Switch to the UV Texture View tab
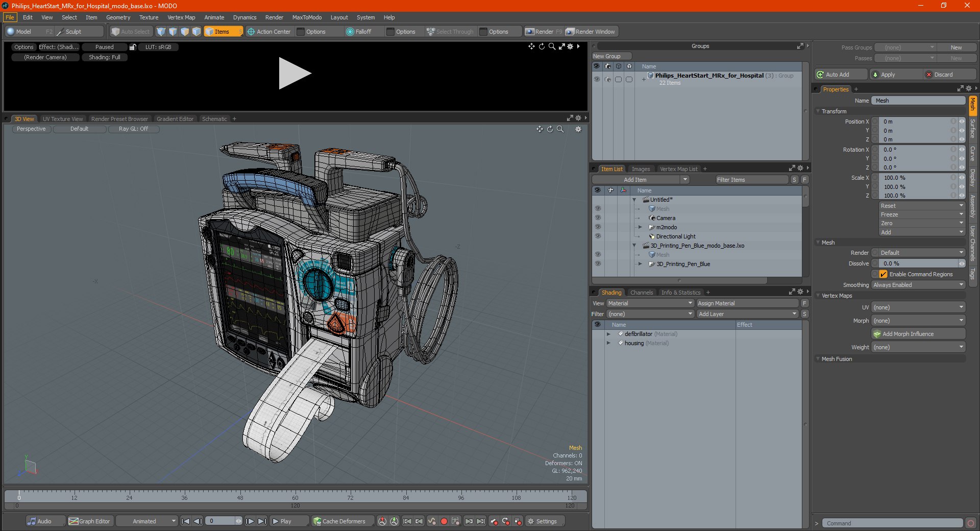Viewport: 980px width, 531px height. pos(62,119)
